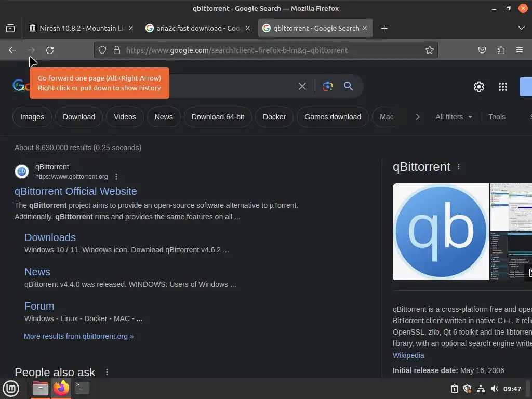The height and width of the screenshot is (399, 532).
Task: Click the 09:47 clock in tray
Action: coord(512,389)
